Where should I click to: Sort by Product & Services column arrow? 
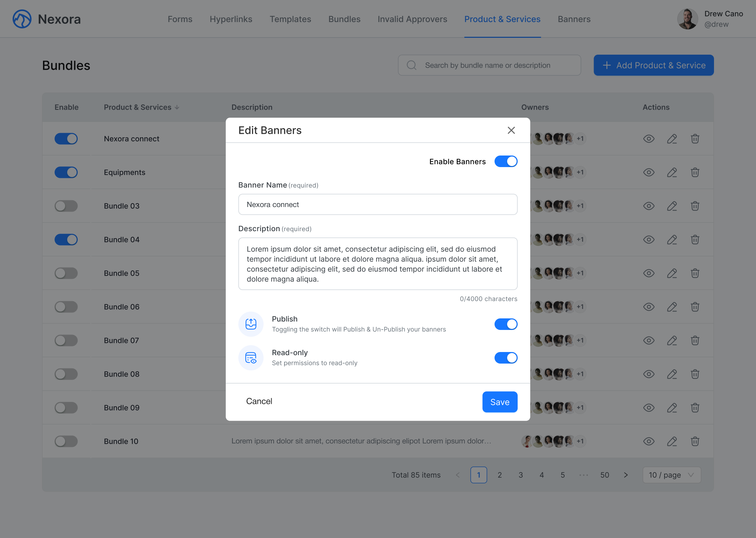point(177,108)
